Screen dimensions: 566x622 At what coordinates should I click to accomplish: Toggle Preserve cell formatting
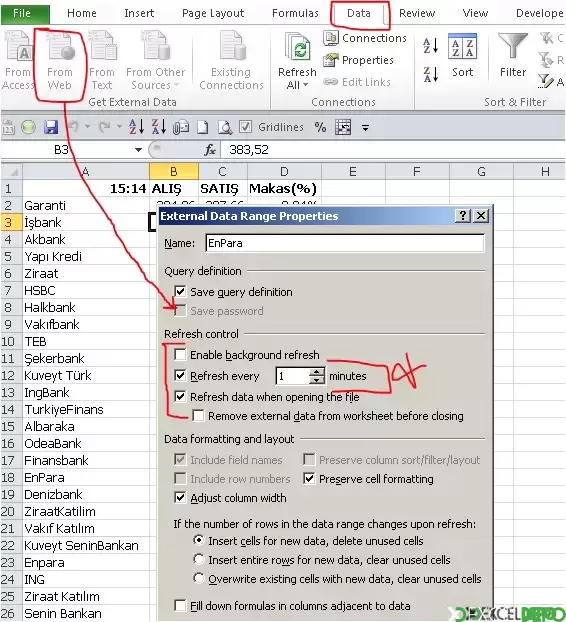(309, 479)
